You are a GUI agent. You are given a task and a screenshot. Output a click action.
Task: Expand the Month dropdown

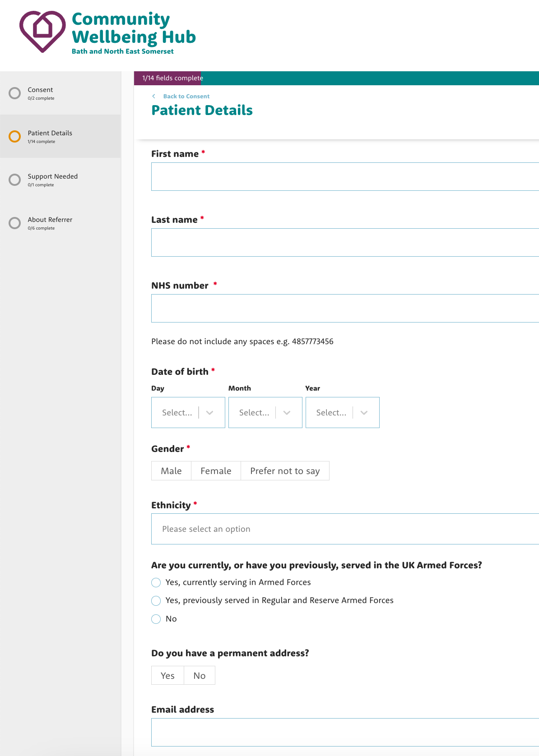[x=265, y=412]
